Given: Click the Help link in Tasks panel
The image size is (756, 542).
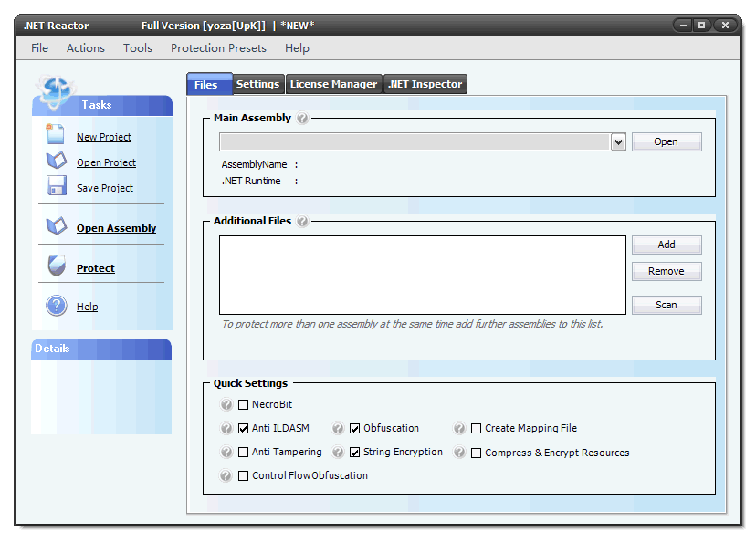Looking at the screenshot, I should 88,307.
